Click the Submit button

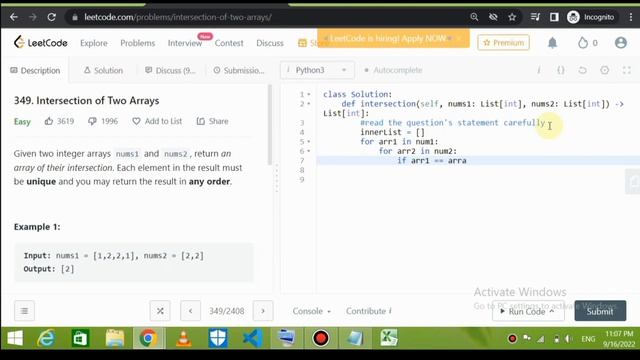tap(600, 311)
